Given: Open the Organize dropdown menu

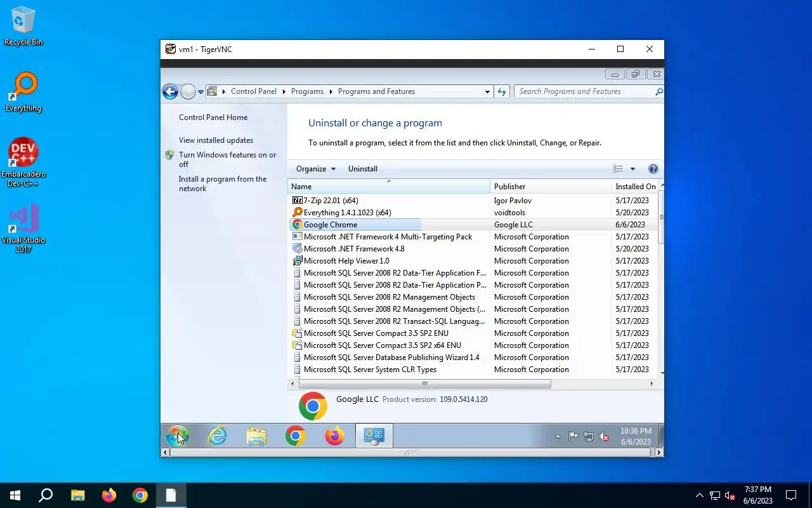Looking at the screenshot, I should (x=316, y=169).
